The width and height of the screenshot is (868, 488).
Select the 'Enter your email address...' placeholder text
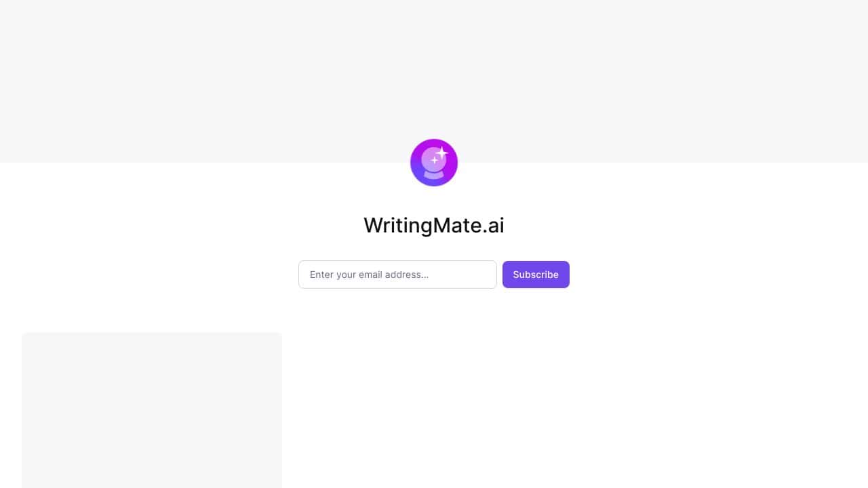(x=369, y=274)
